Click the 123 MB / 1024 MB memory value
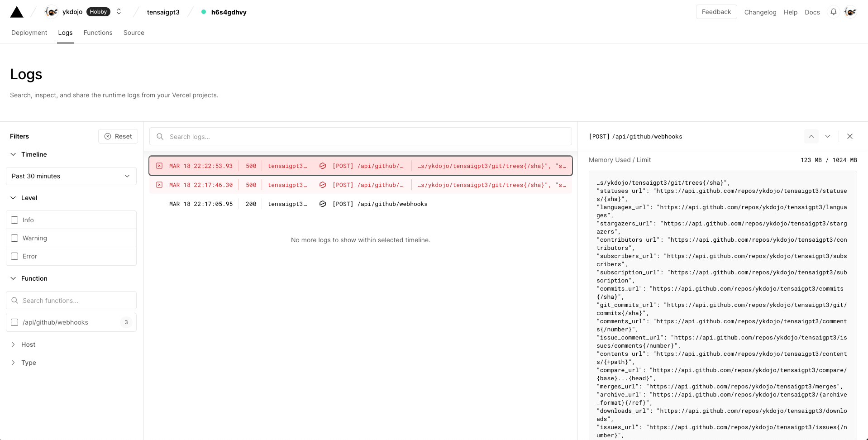This screenshot has height=440, width=868. pyautogui.click(x=829, y=160)
